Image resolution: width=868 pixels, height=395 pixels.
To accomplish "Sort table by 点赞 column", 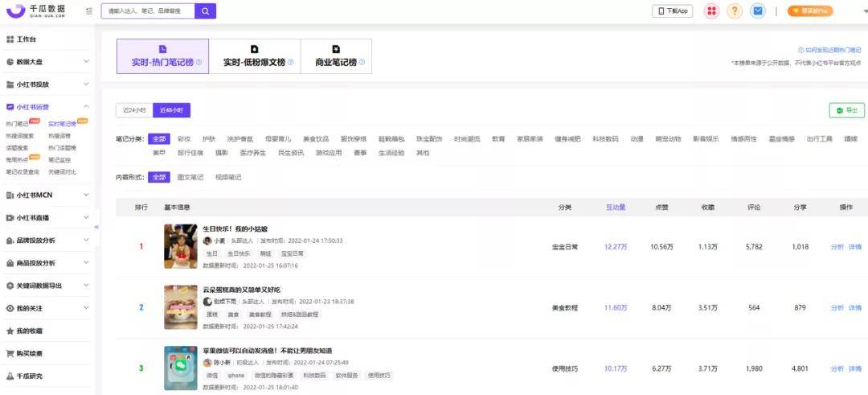I will click(x=661, y=208).
